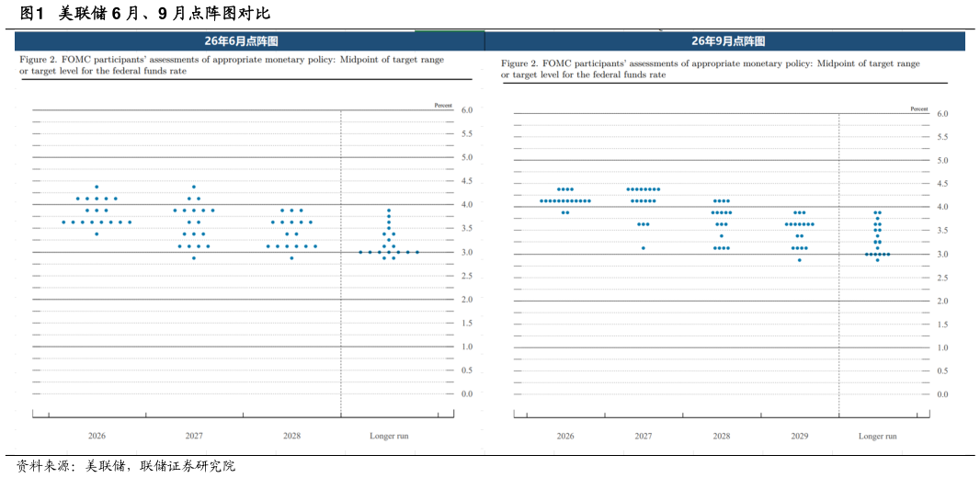Click the 2.0 axis value in June chart
The width and height of the screenshot is (980, 478).
pos(467,300)
